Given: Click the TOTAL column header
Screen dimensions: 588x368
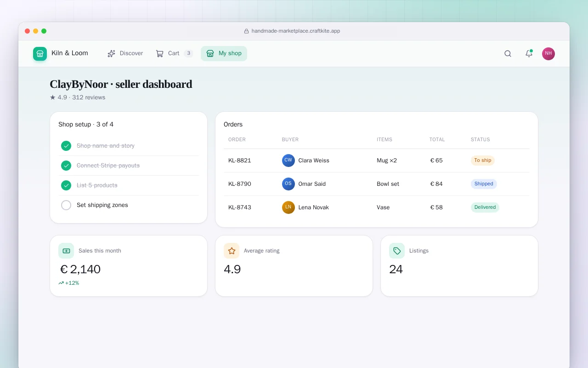Looking at the screenshot, I should (x=437, y=139).
